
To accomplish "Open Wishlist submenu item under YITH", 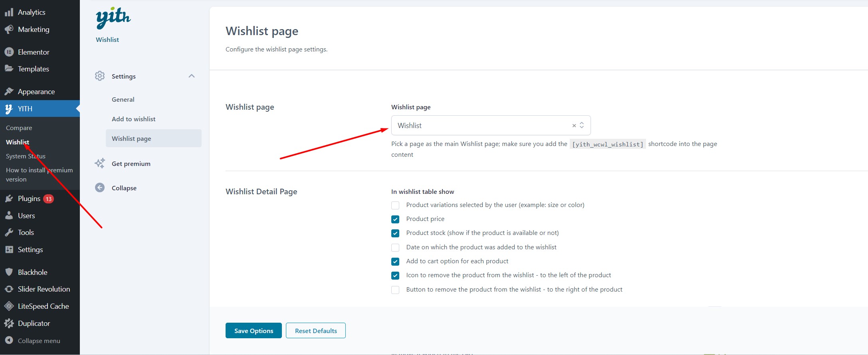I will click(x=18, y=142).
